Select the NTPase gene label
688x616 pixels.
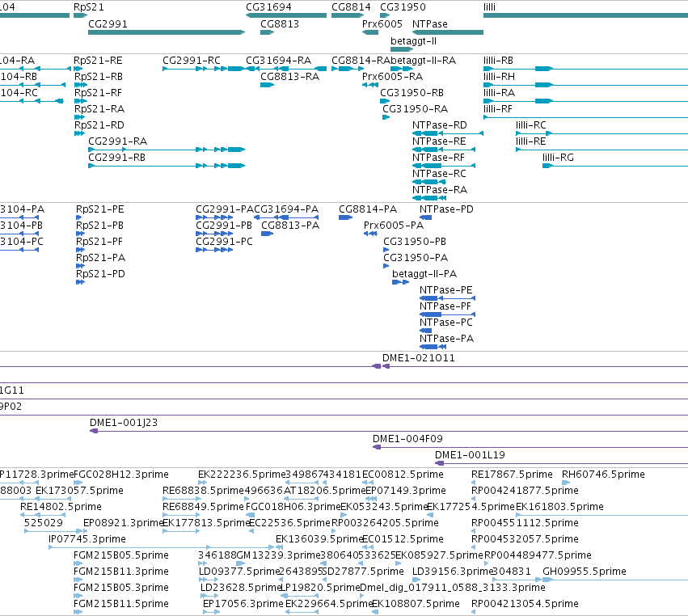430,23
